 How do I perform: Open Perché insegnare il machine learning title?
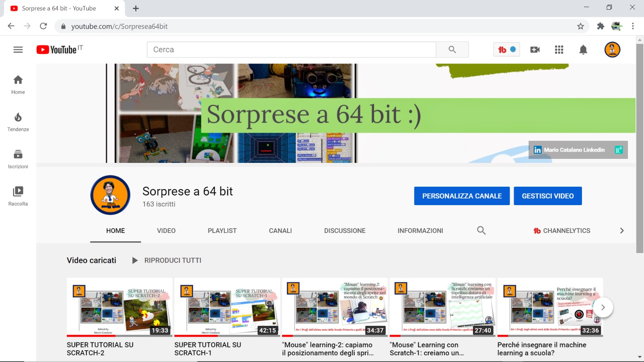[542, 349]
